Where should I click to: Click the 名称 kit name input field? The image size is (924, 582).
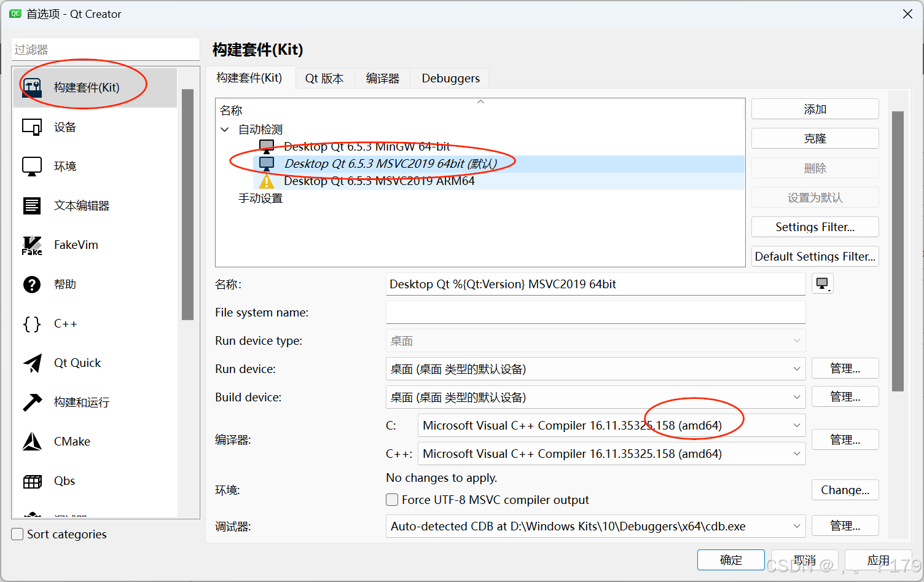pyautogui.click(x=595, y=284)
